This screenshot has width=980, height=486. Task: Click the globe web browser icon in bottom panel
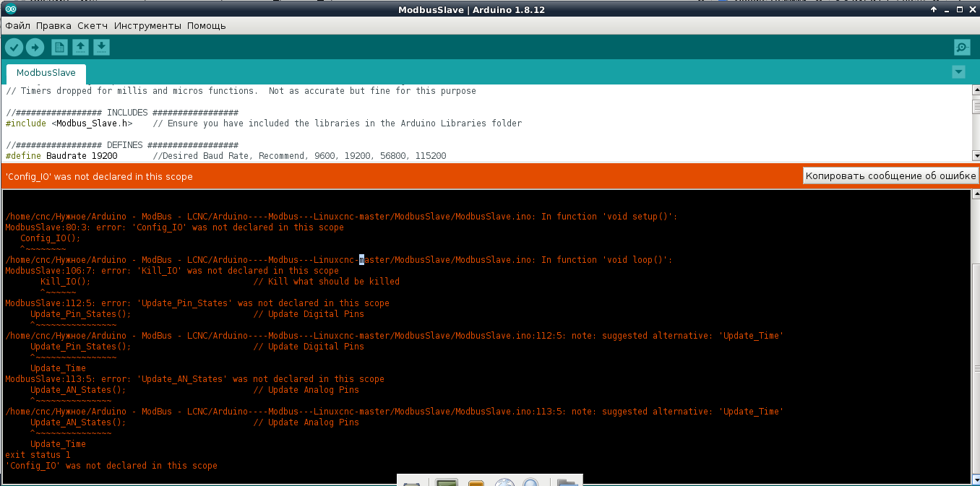[x=504, y=482]
